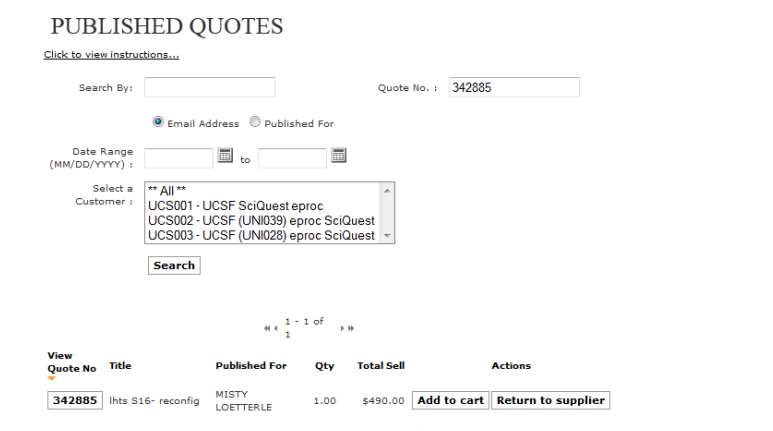Select ** All ** in customer list

[263, 191]
